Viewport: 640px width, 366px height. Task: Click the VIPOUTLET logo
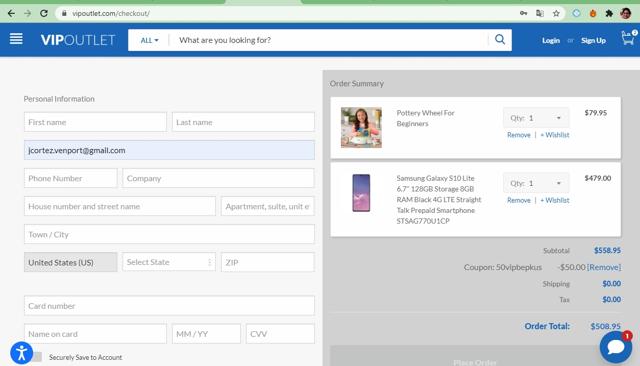(78, 40)
